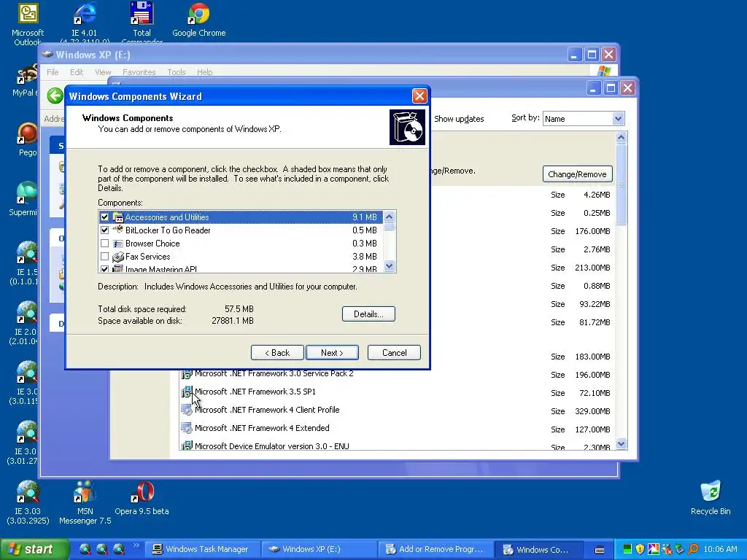Check the Fax Services checkbox
The width and height of the screenshot is (747, 560).
point(105,257)
